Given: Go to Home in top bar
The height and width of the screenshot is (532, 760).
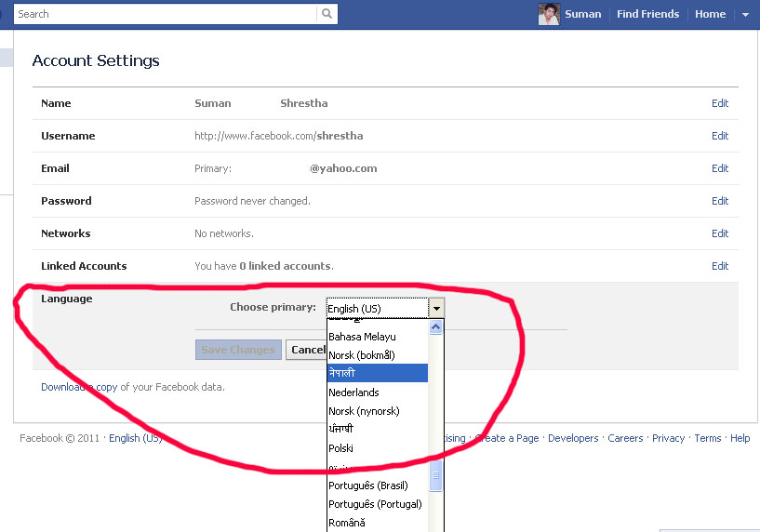Looking at the screenshot, I should tap(710, 14).
